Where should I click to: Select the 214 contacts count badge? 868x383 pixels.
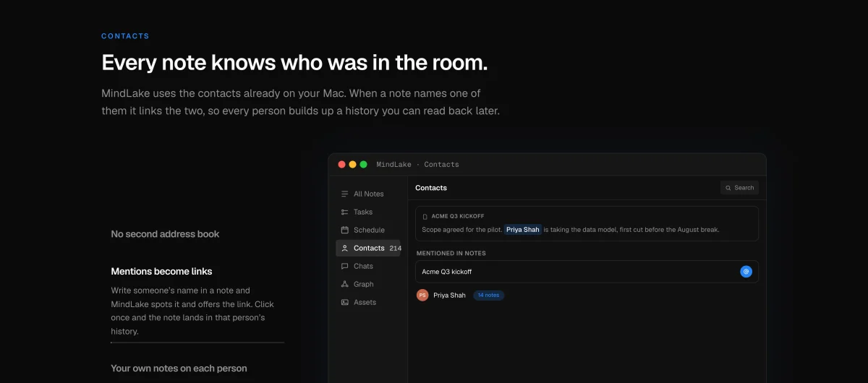(x=395, y=248)
